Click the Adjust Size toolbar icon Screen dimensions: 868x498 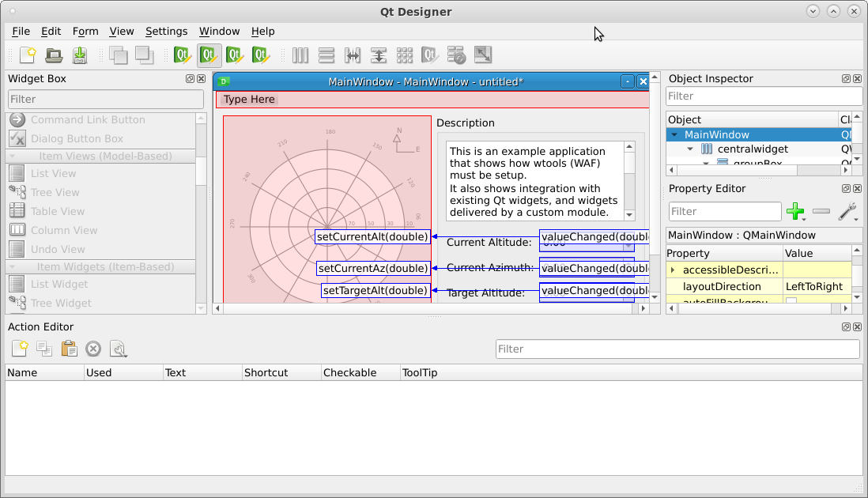click(x=483, y=55)
